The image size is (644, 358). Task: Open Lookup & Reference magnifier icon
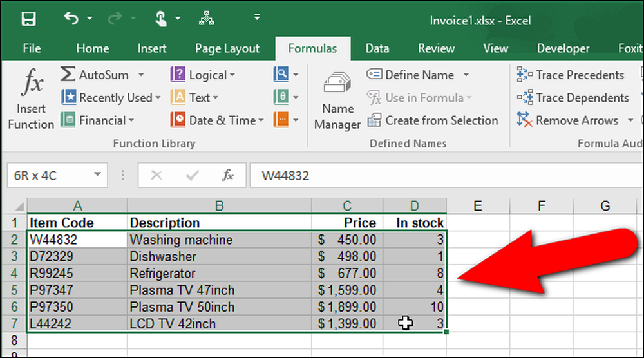281,74
